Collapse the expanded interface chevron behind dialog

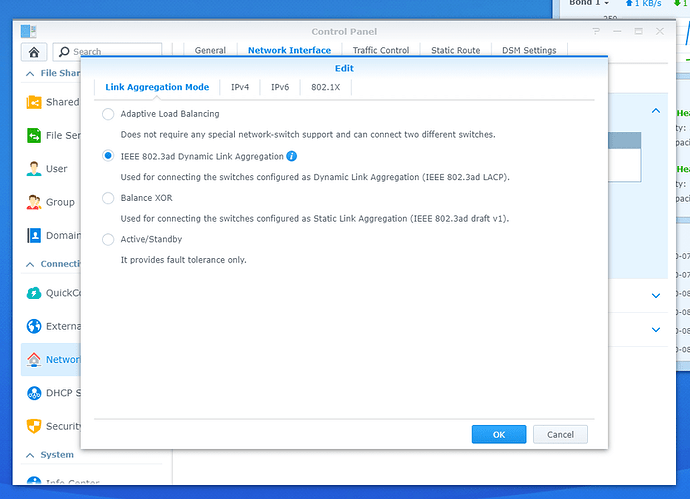click(x=656, y=110)
